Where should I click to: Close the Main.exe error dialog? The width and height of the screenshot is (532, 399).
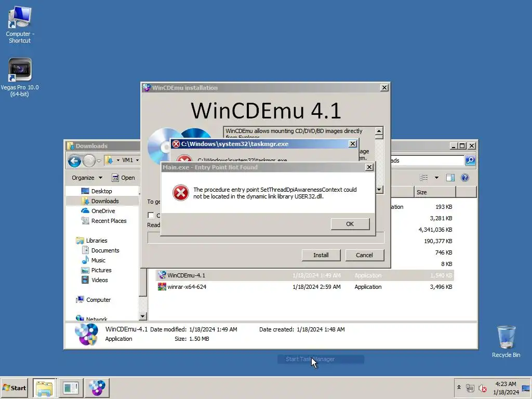(369, 167)
